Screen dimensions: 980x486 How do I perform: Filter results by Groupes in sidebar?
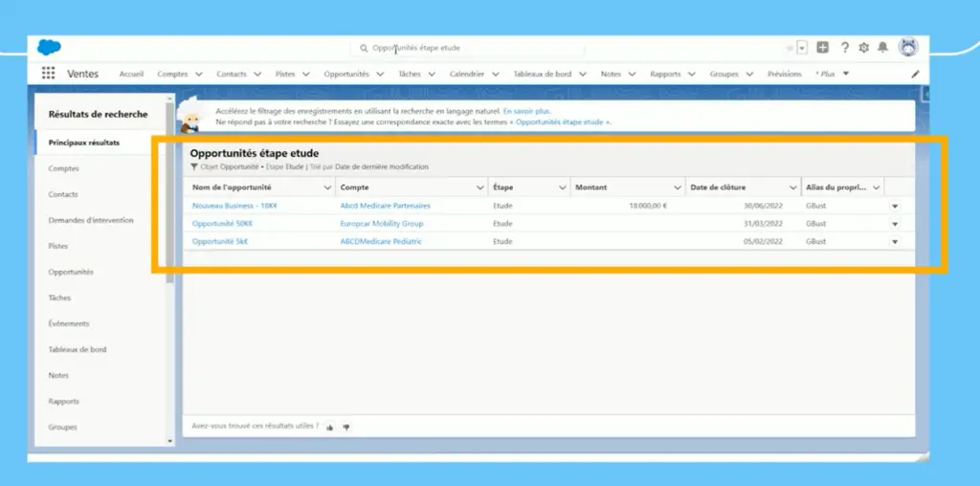click(62, 428)
